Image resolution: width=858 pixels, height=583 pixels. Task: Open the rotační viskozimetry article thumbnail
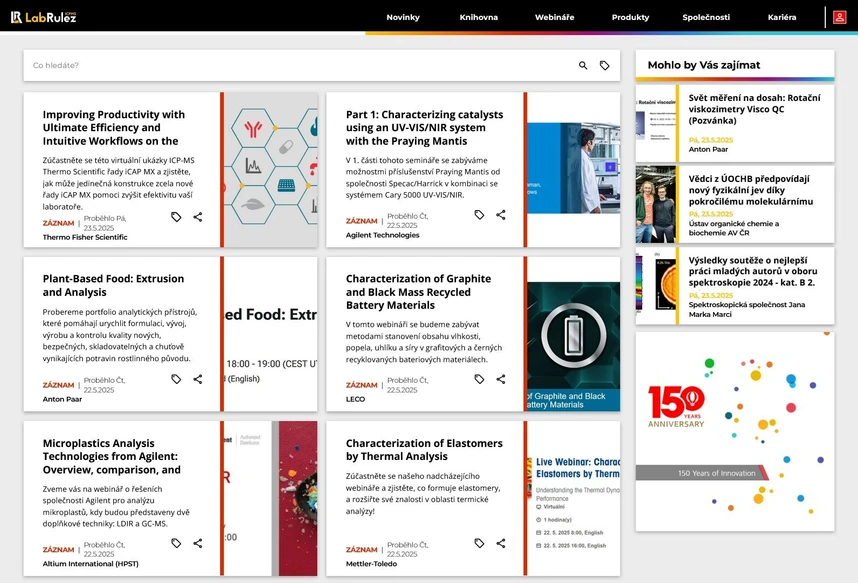point(656,123)
